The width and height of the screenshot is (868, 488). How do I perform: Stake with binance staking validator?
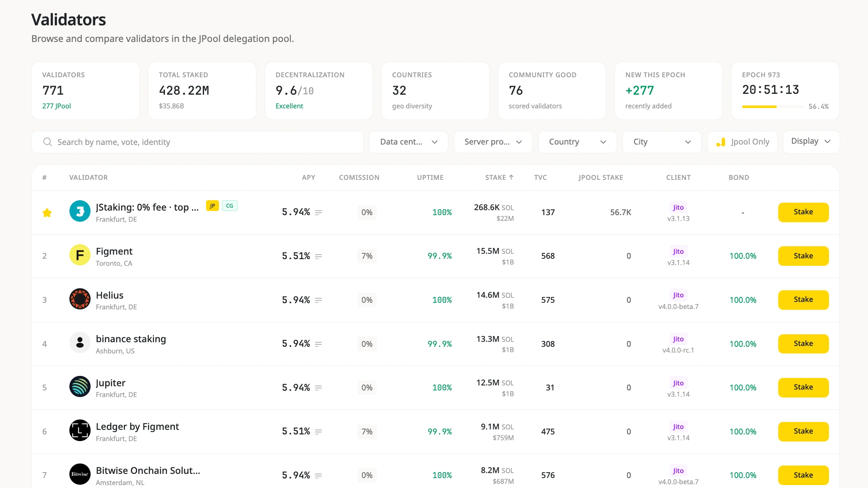click(x=803, y=344)
